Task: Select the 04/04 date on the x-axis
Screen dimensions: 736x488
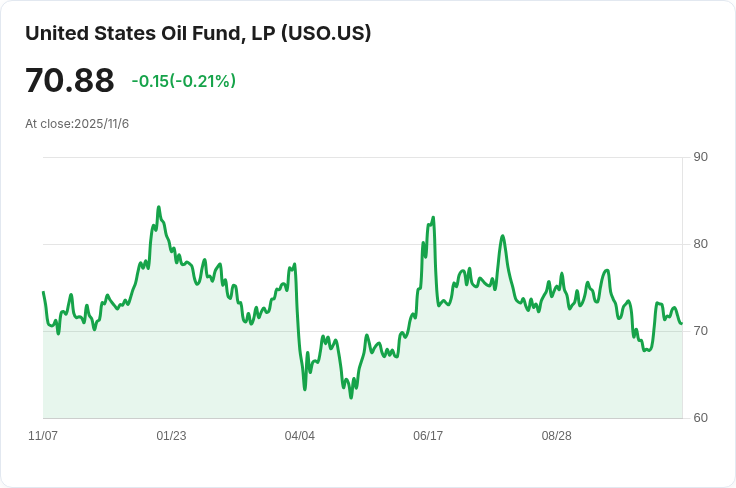Action: 299,436
